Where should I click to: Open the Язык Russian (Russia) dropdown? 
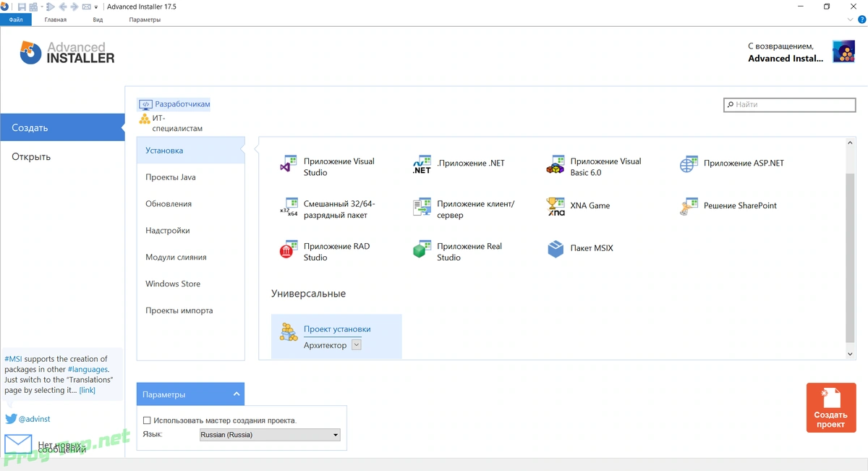[270, 435]
